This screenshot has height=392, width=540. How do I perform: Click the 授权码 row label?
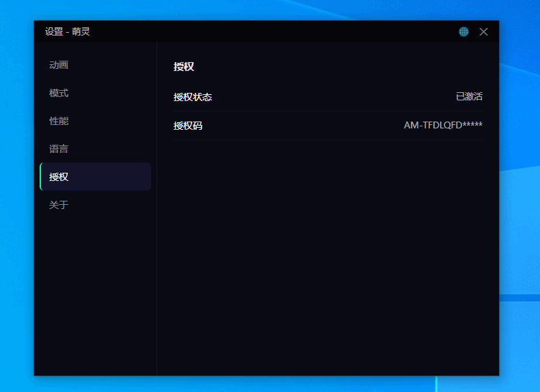[188, 126]
